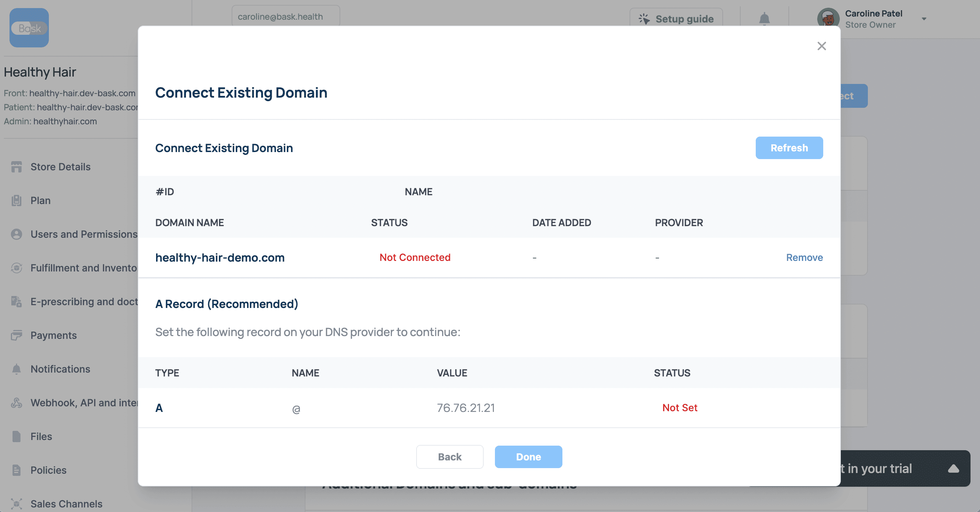980x512 pixels.
Task: Click the Files document icon
Action: 17,436
